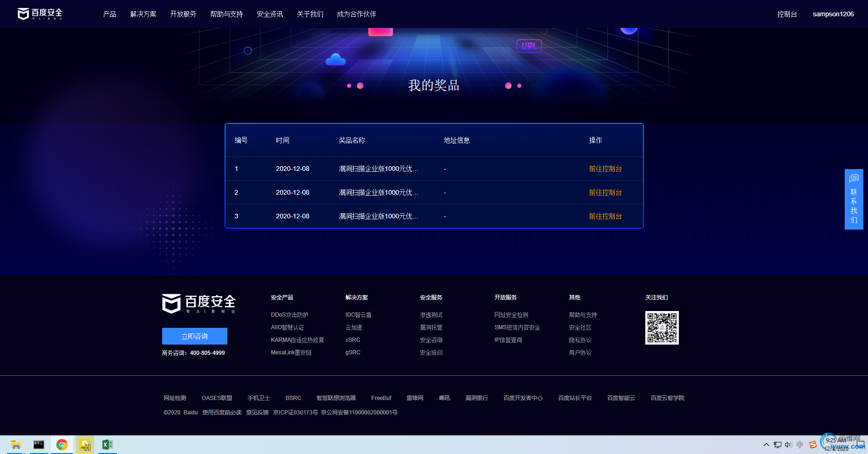This screenshot has height=454, width=868.
Task: Open the 解决方案 menu
Action: coord(144,14)
